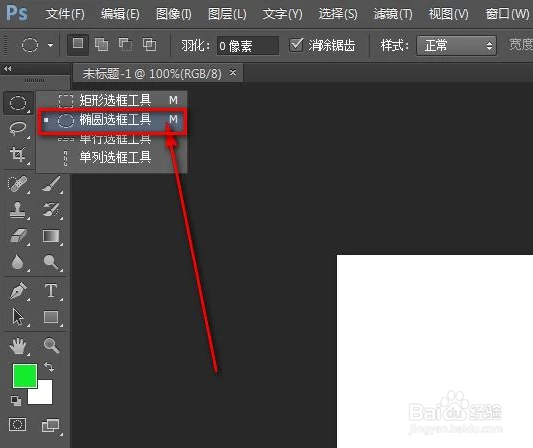Select the History Brush tool
Image resolution: width=533 pixels, height=448 pixels.
click(51, 210)
